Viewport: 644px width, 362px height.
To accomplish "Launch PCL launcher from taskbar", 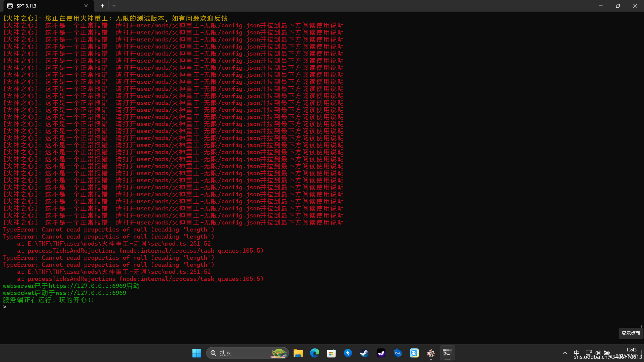I will pyautogui.click(x=398, y=353).
